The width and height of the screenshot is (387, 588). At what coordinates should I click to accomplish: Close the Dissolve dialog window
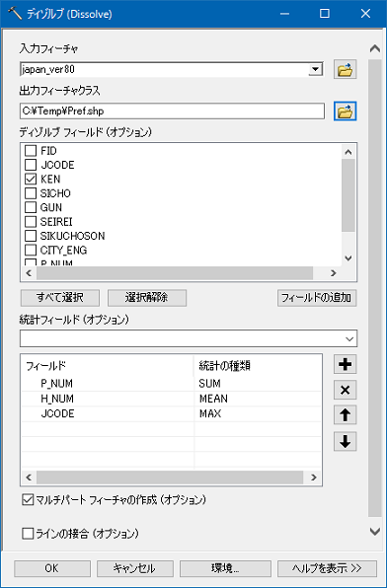click(365, 14)
